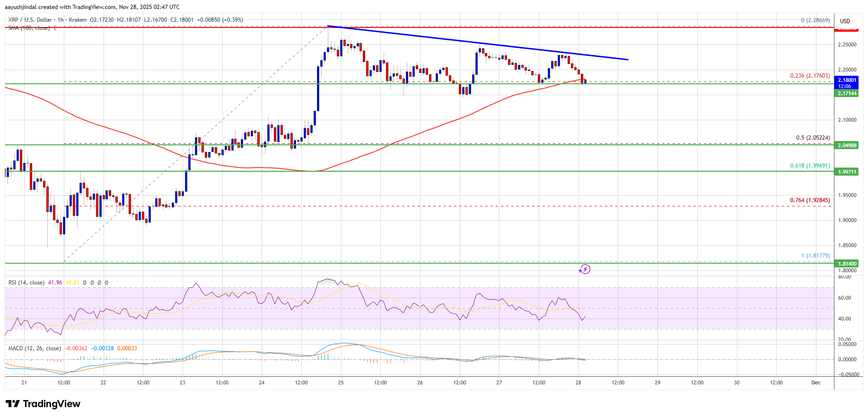Select the blue descending trend line

pos(478,43)
